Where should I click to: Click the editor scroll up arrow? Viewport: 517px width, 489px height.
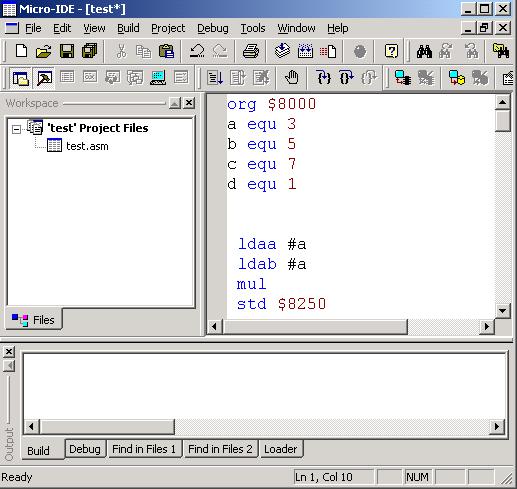coord(502,102)
